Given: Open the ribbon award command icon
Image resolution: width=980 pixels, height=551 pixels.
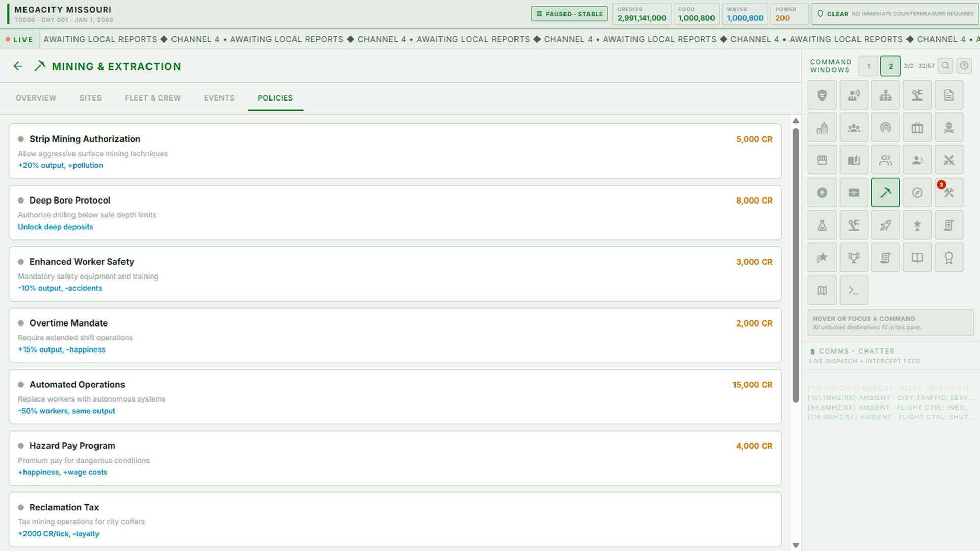Looking at the screenshot, I should 948,258.
